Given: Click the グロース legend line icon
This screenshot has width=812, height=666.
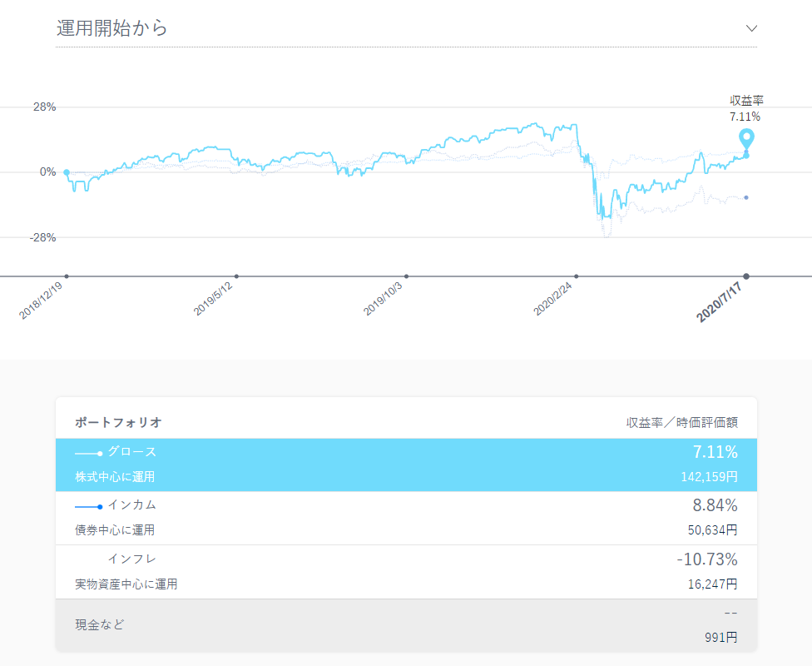Looking at the screenshot, I should [x=88, y=453].
